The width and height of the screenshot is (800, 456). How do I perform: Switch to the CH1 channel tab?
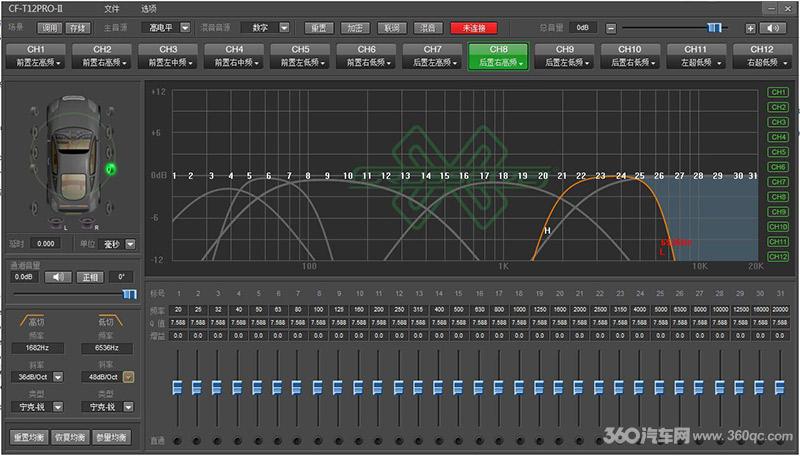(36, 49)
